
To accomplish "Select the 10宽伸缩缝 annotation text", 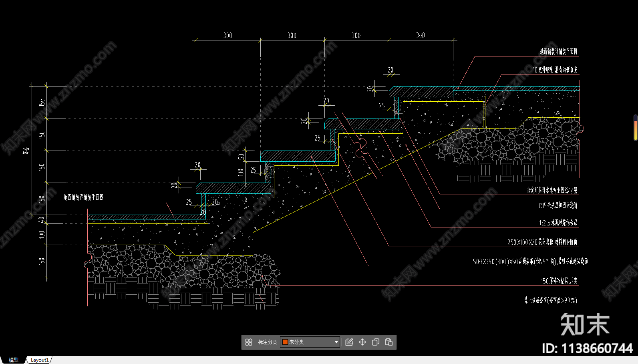I will 555,70.
